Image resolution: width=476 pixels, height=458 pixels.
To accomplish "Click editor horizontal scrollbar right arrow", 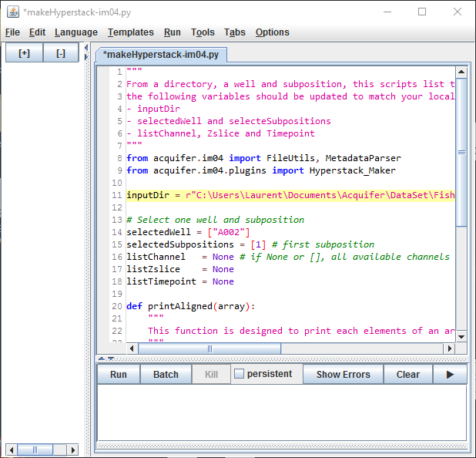I will click(x=450, y=349).
